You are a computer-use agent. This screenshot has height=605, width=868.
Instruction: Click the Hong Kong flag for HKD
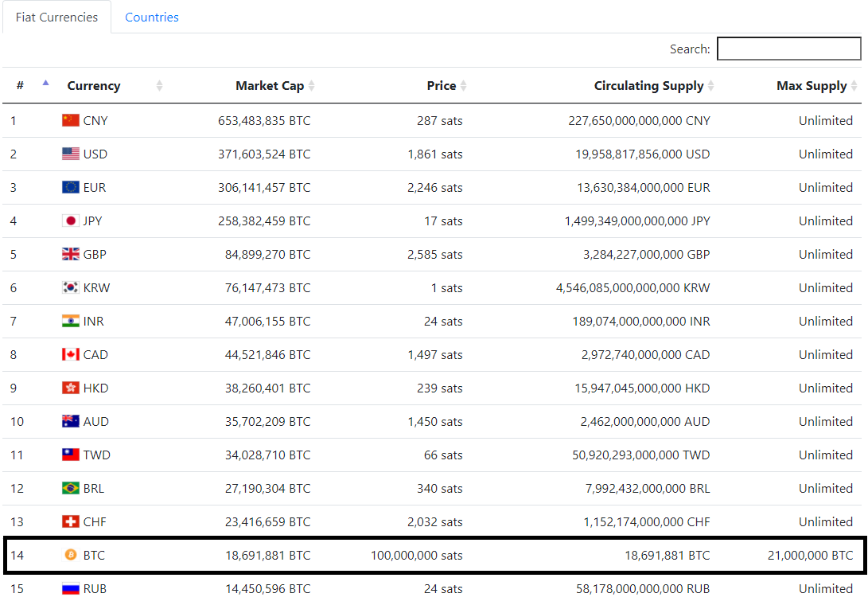point(70,388)
